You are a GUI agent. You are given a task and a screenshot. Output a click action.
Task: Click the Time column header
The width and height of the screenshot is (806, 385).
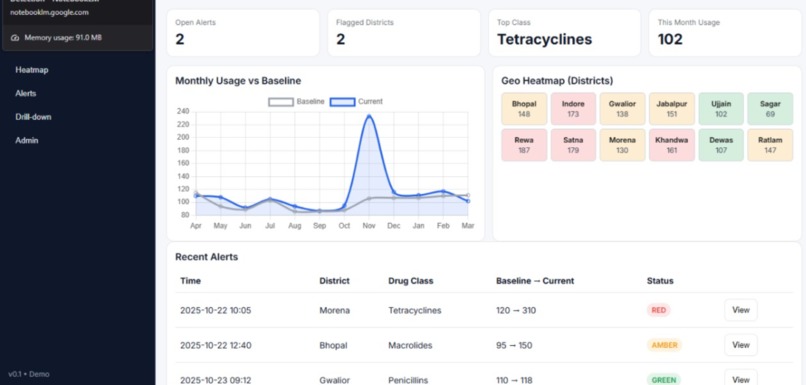(191, 281)
